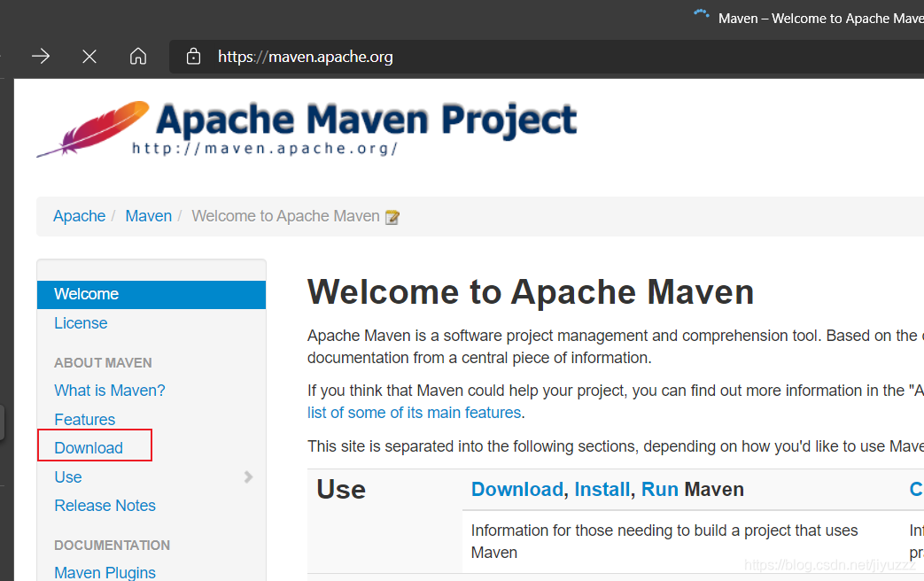Viewport: 924px width, 581px height.
Task: Open the Maven Plugins page
Action: point(105,572)
